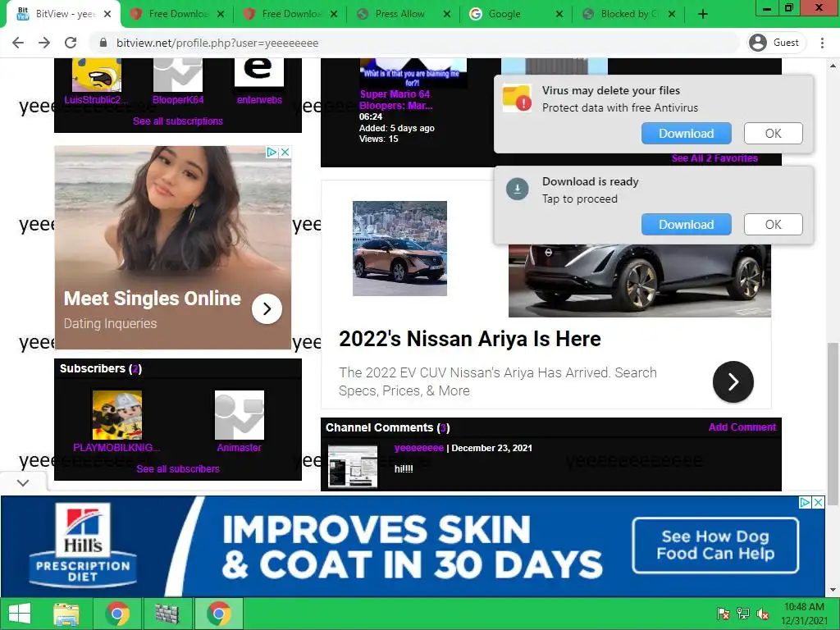840x630 pixels.
Task: Open a new browser tab with plus
Action: (703, 15)
